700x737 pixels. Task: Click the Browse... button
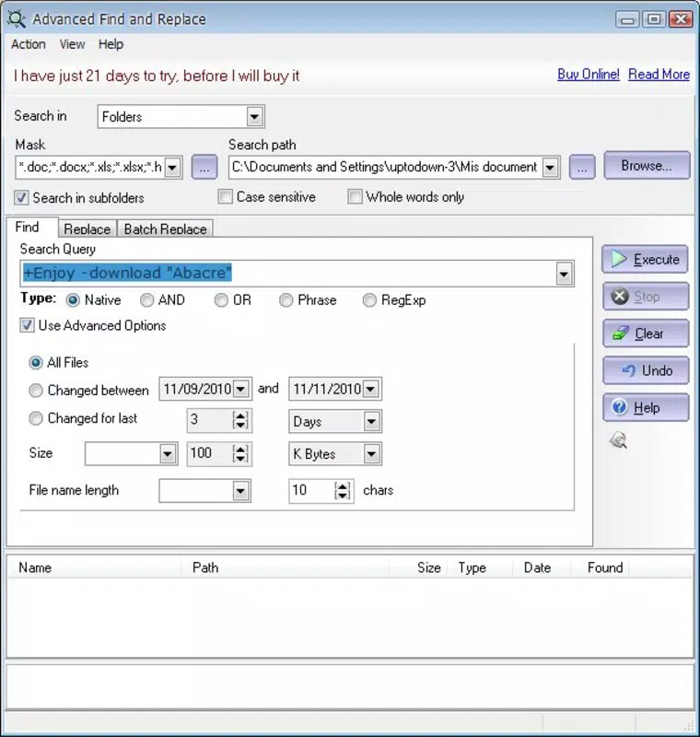647,166
